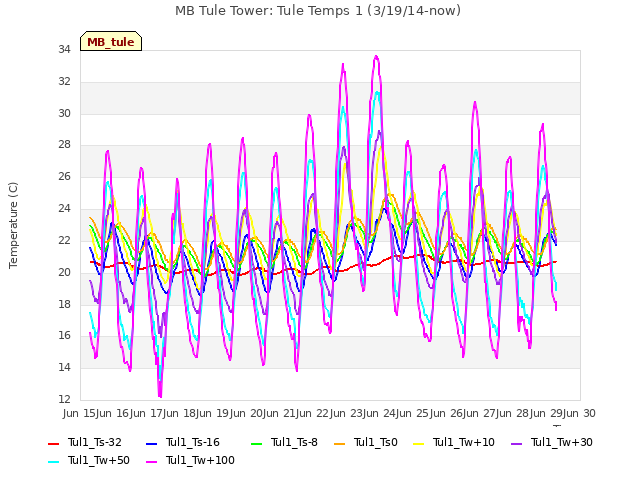640x480 pixels.
Task: Click the 16 y-axis tick label
Action: tap(64, 336)
